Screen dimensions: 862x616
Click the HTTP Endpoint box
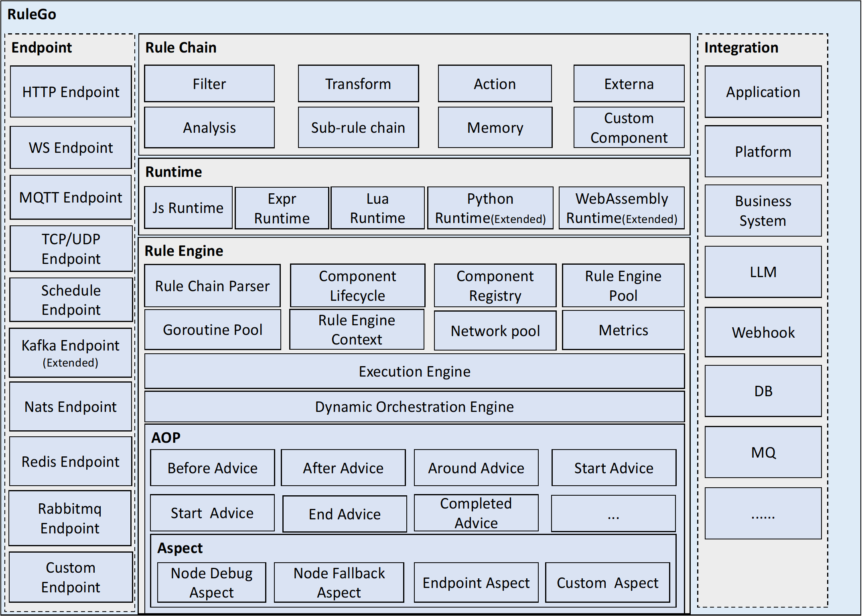(71, 92)
